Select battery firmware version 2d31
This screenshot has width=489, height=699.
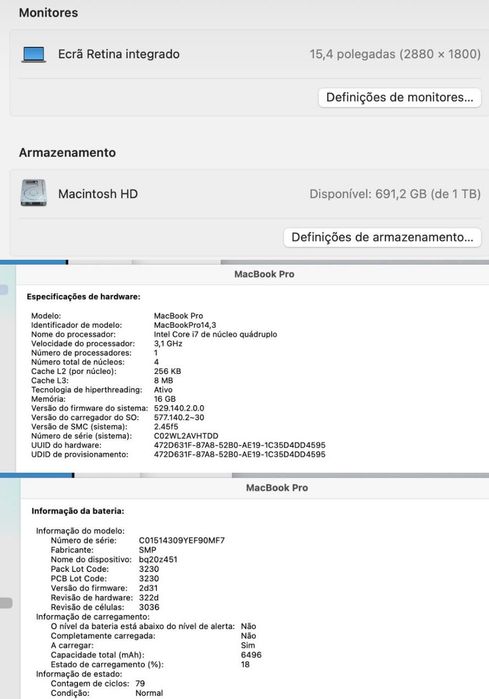pyautogui.click(x=148, y=588)
